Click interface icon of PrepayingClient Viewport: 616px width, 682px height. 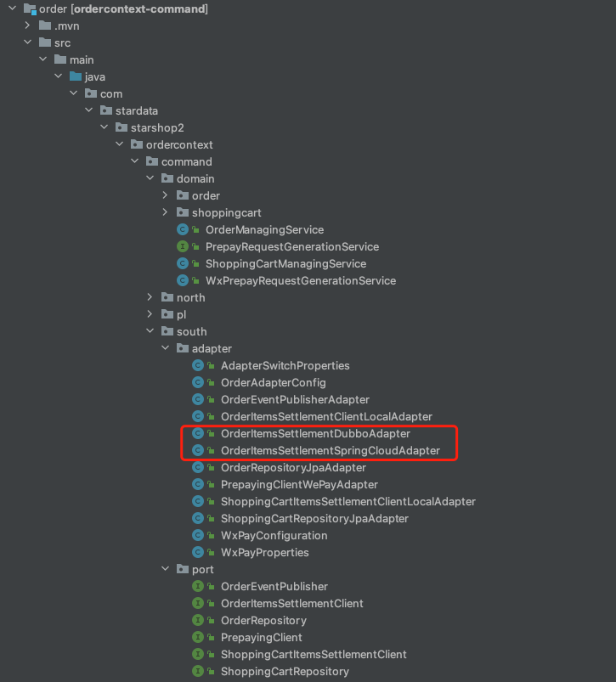198,637
